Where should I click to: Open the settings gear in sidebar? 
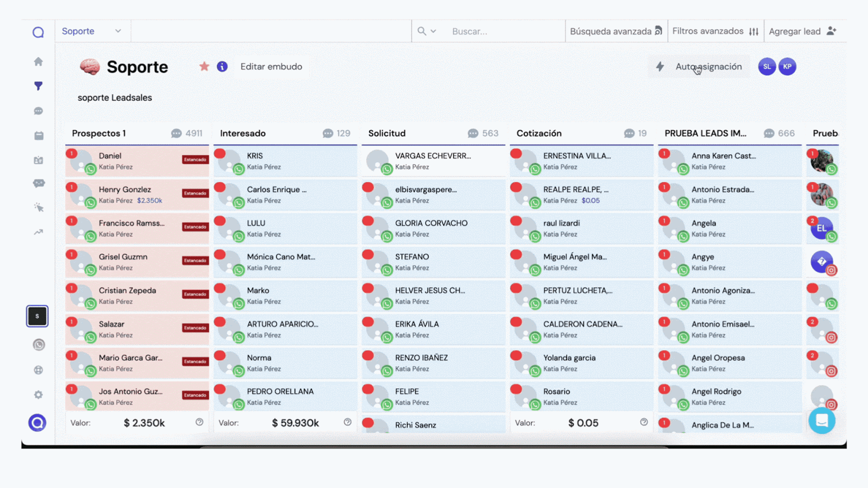point(38,395)
